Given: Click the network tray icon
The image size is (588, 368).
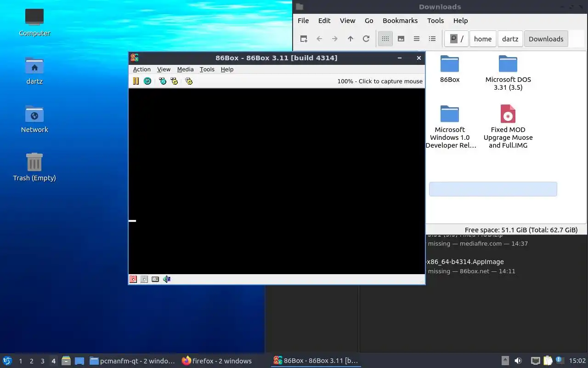Looking at the screenshot, I should [x=535, y=361].
